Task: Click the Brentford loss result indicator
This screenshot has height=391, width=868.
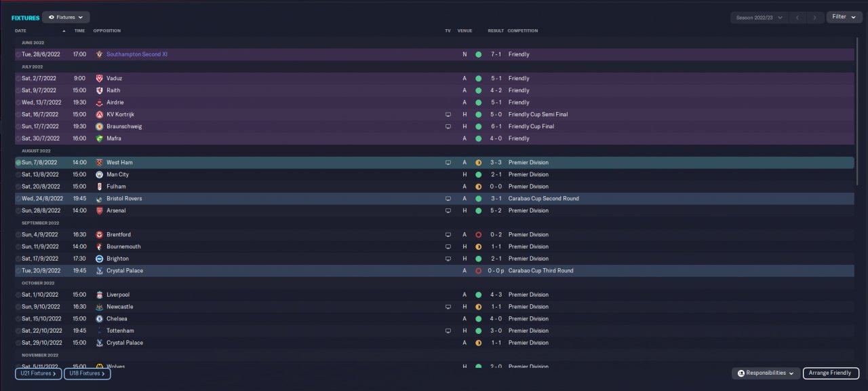Action: (x=478, y=235)
